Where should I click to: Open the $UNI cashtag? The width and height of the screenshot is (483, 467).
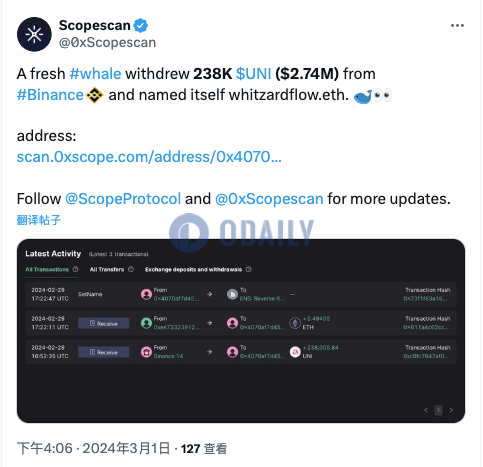pyautogui.click(x=254, y=74)
